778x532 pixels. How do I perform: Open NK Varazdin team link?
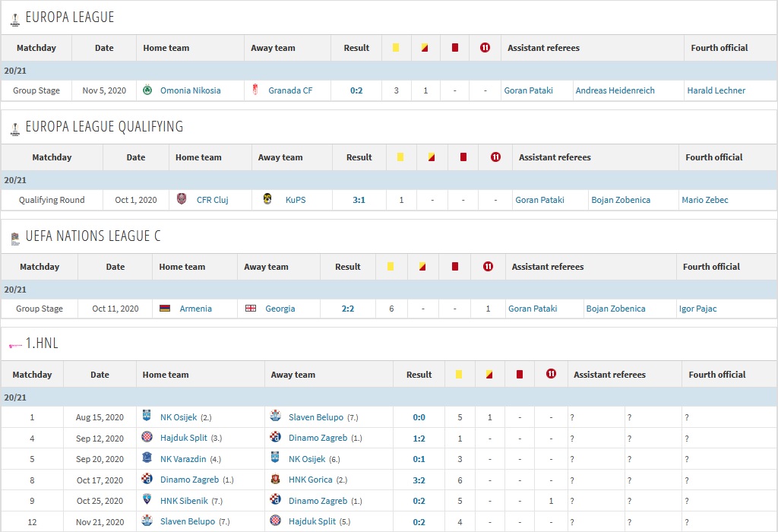(x=182, y=459)
